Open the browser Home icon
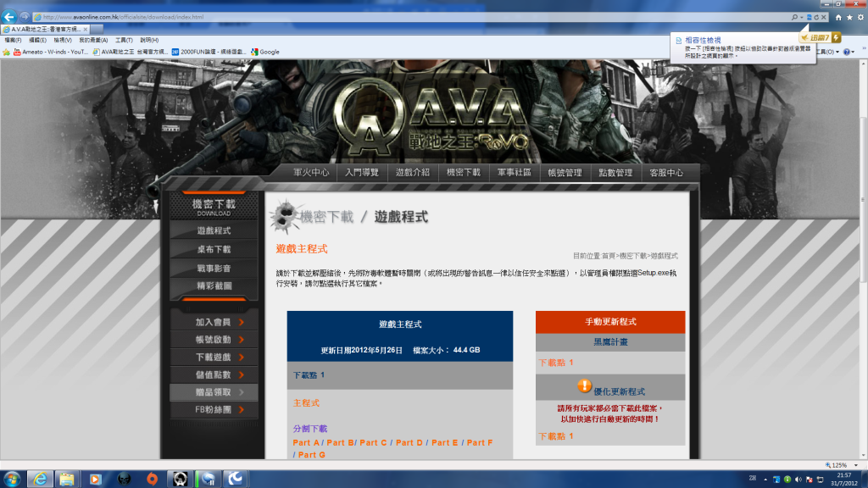The image size is (868, 488). [838, 17]
